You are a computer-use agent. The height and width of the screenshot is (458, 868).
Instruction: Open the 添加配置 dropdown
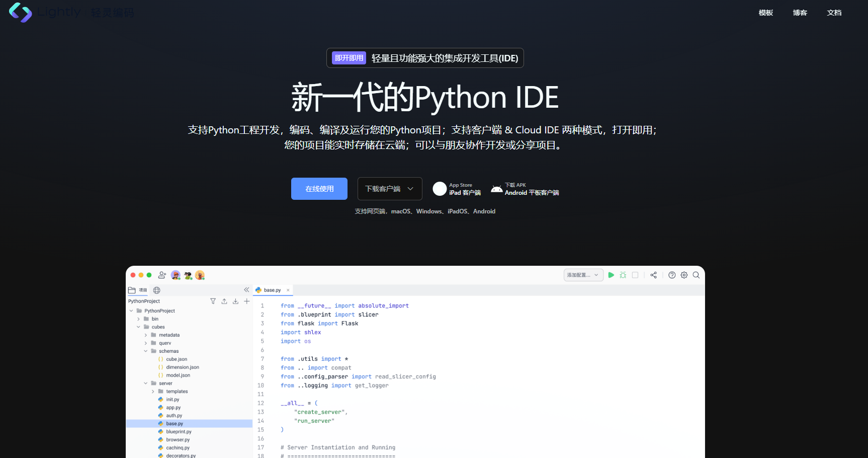[583, 275]
